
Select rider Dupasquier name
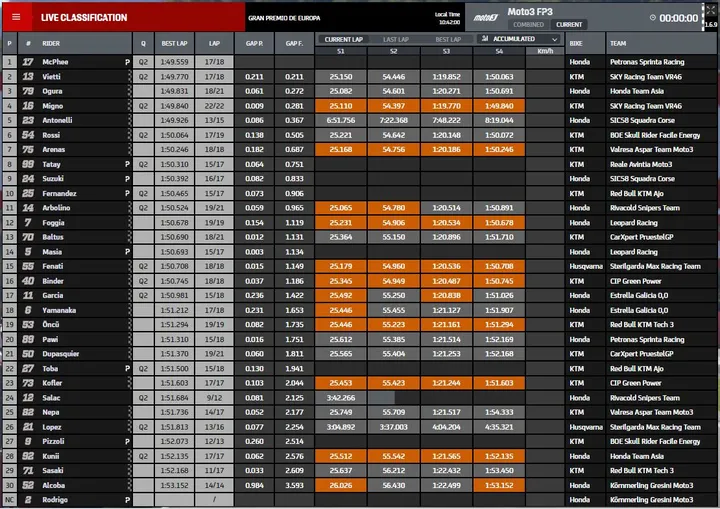61,354
